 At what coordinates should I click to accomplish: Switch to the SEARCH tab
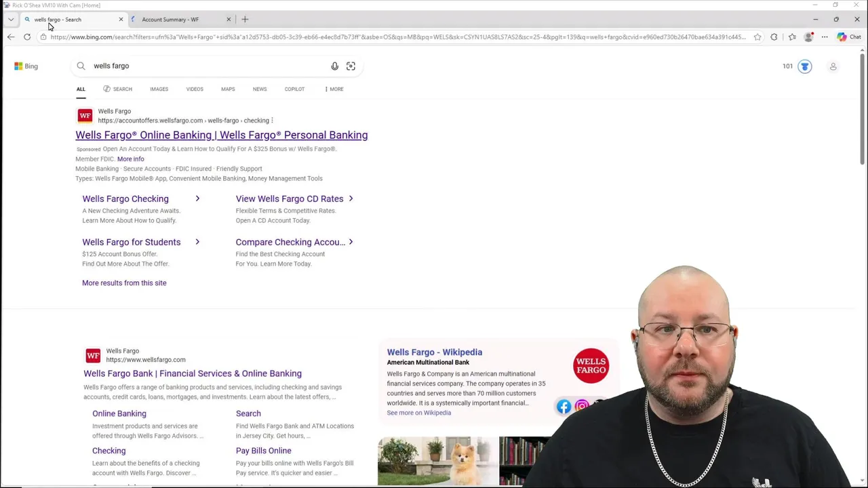point(117,89)
